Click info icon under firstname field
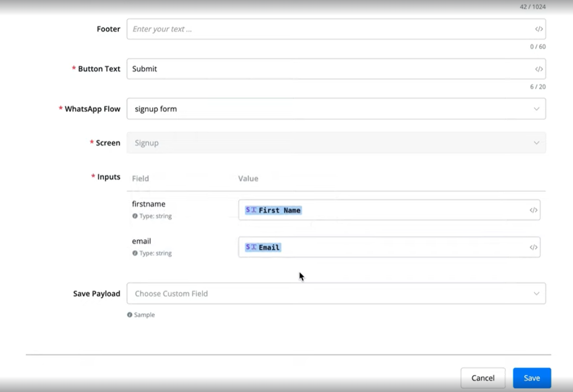Viewport: 573px width, 392px height. click(135, 216)
